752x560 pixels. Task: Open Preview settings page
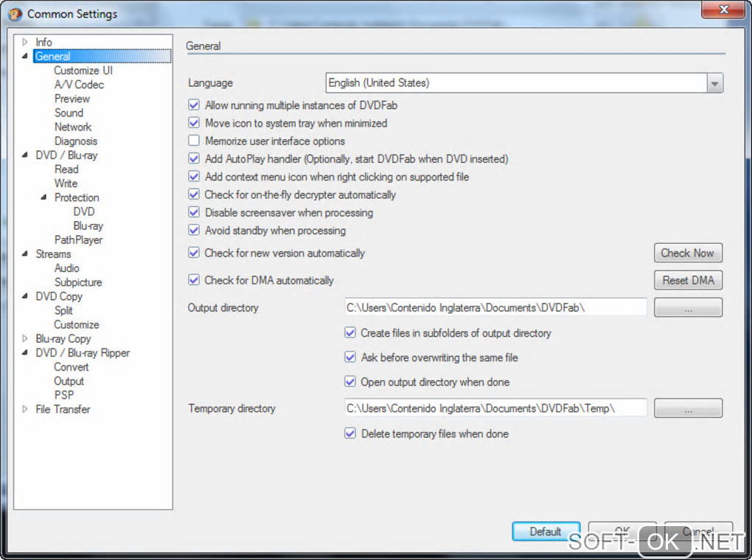click(72, 99)
